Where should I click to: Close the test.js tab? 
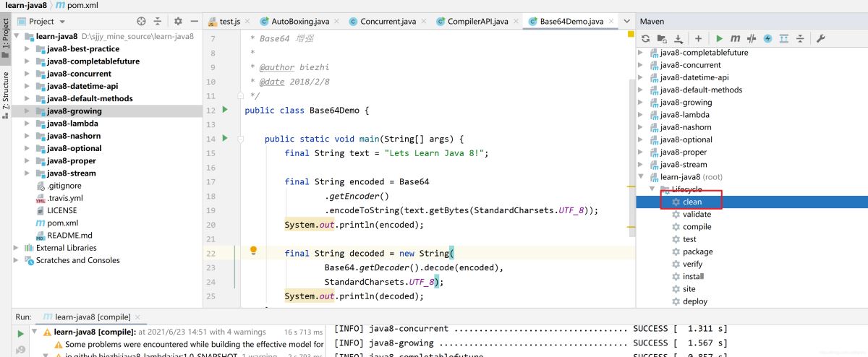pyautogui.click(x=246, y=22)
